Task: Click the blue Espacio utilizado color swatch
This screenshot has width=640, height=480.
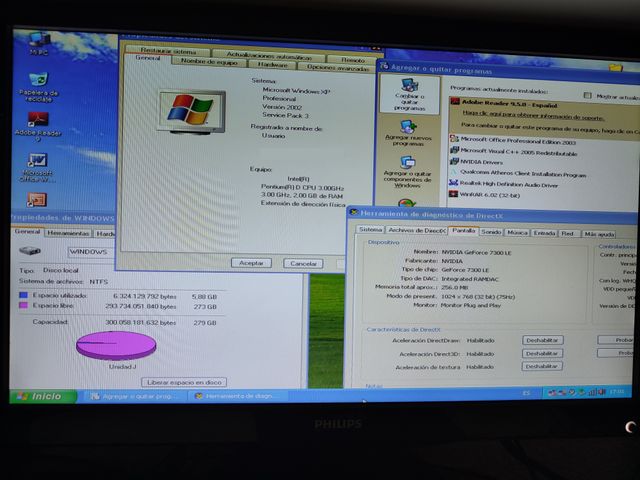Action: point(23,295)
